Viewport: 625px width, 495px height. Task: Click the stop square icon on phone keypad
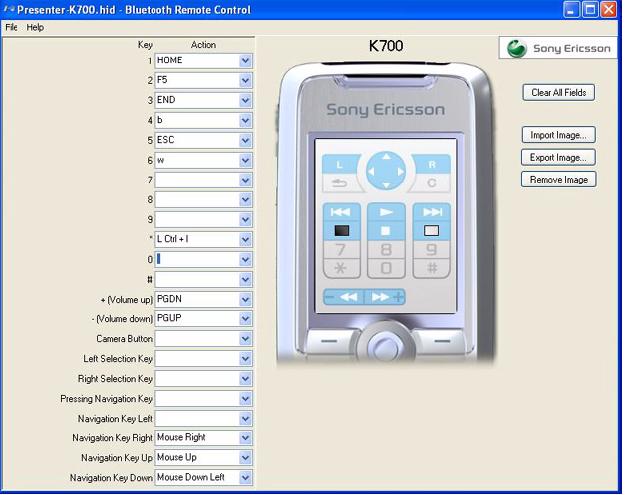(385, 230)
